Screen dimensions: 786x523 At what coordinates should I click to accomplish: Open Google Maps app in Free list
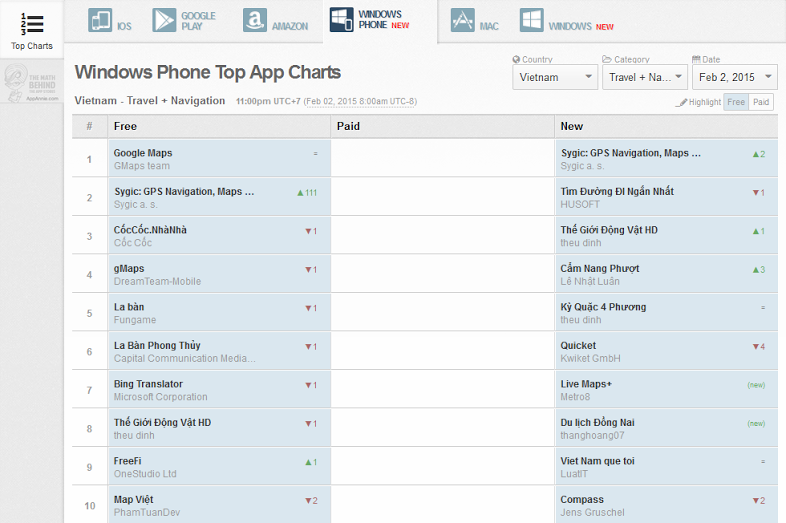143,153
